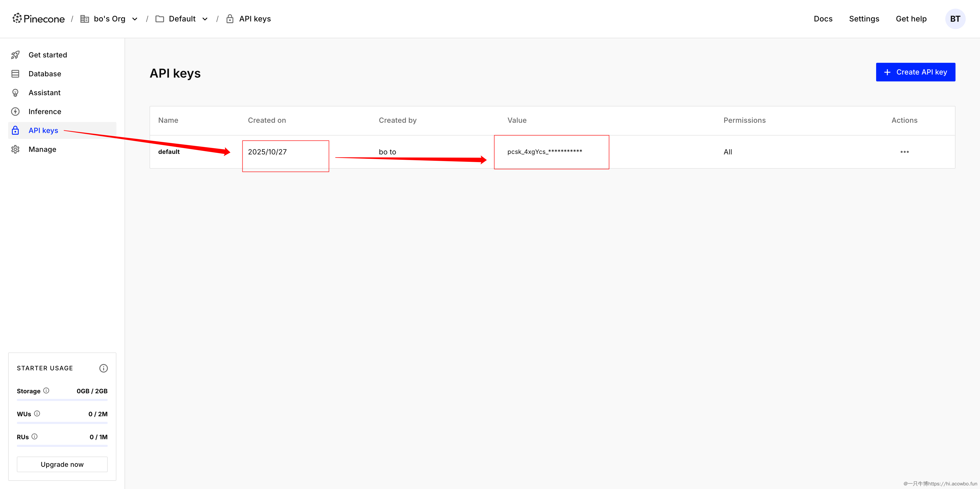This screenshot has height=489, width=980.
Task: Click the Database sidebar icon
Action: click(15, 74)
